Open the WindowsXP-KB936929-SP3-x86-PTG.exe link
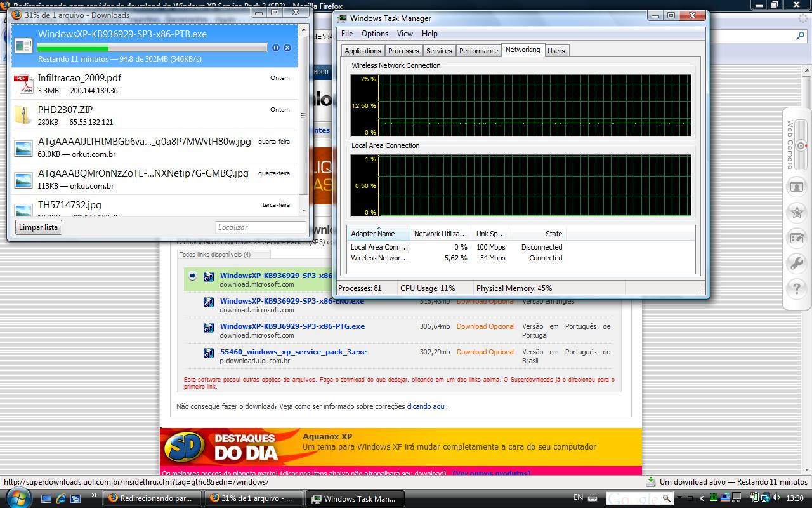This screenshot has height=508, width=812. pyautogui.click(x=292, y=326)
